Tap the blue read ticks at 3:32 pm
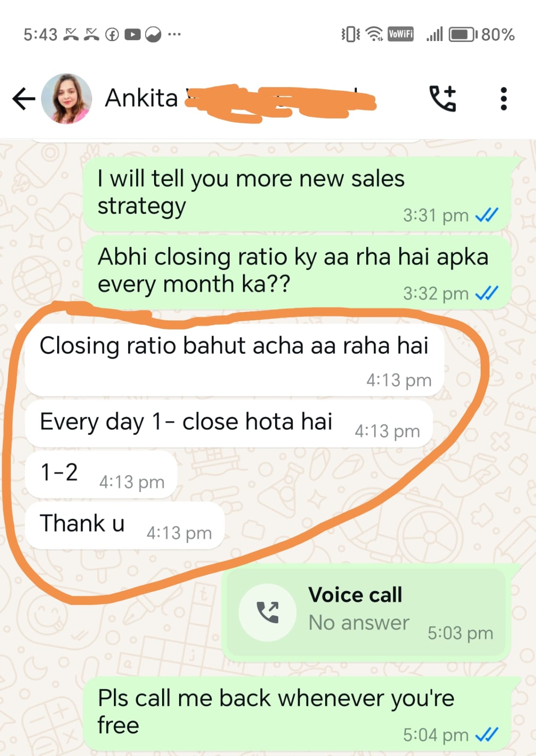This screenshot has width=536, height=756. (486, 293)
